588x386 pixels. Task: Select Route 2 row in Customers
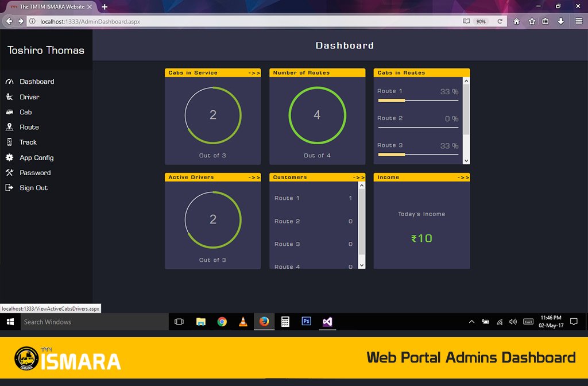313,221
